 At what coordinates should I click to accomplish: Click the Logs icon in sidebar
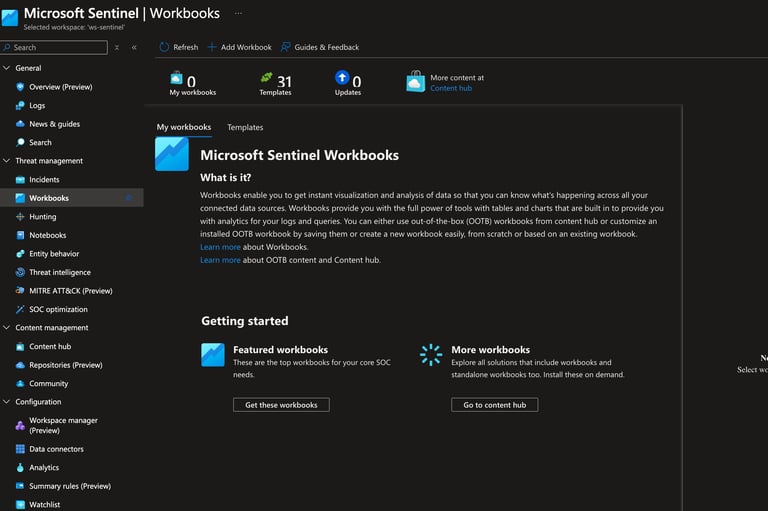[x=20, y=105]
